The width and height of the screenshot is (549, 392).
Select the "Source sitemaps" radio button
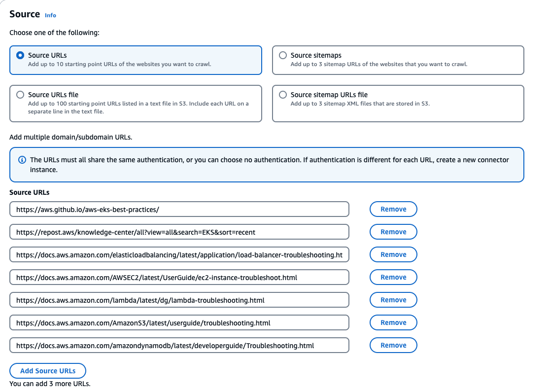(283, 55)
